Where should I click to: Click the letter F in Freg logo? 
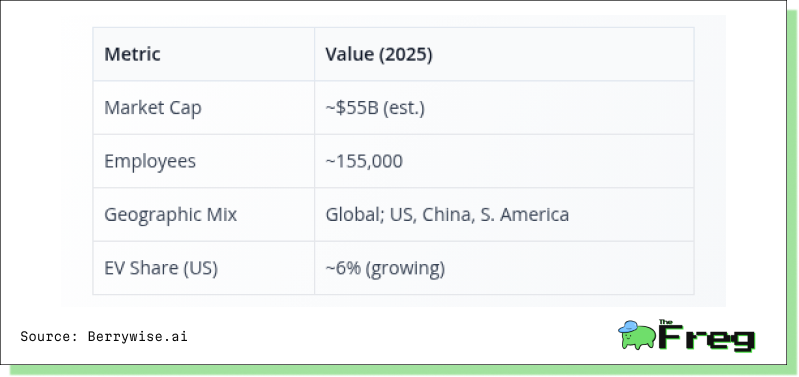671,337
